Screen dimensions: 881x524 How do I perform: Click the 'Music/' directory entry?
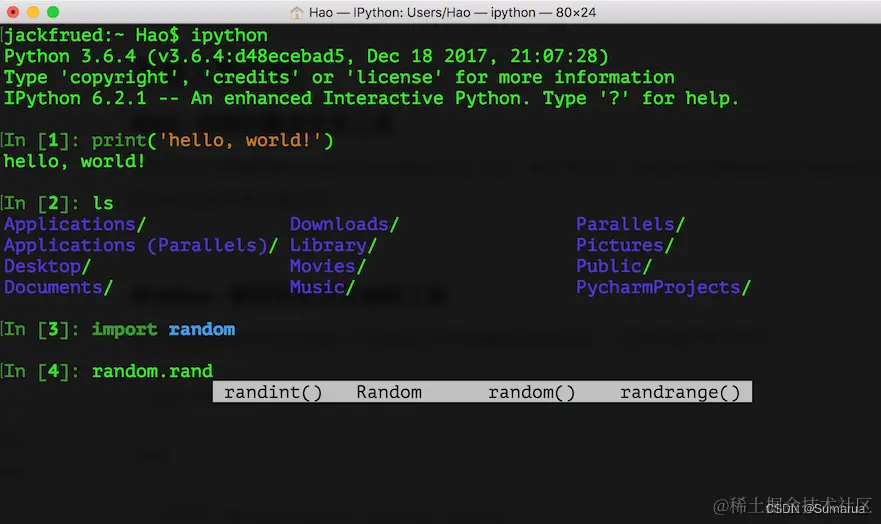(322, 288)
